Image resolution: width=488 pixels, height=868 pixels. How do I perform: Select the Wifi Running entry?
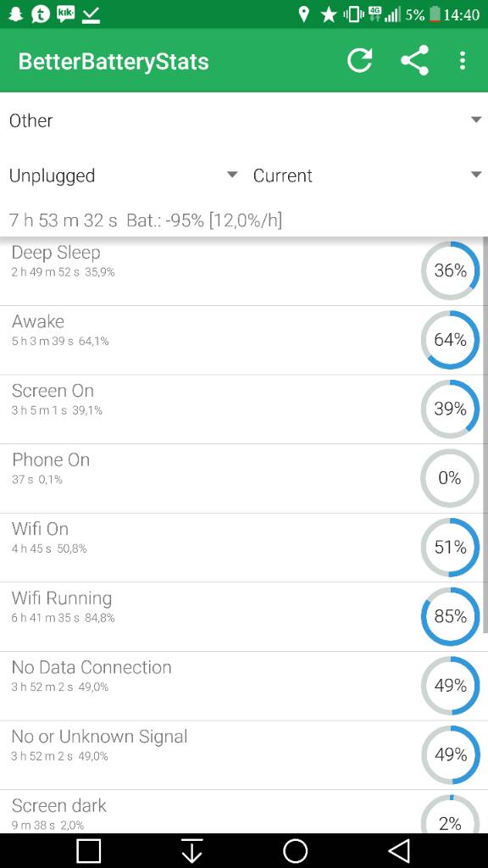tap(244, 617)
